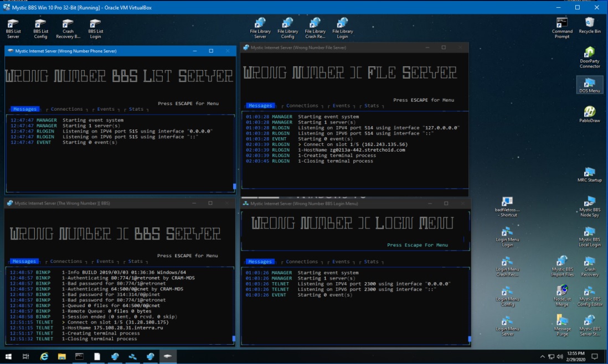Open the Login Menu Crash Rec... shortcut

[x=507, y=267]
